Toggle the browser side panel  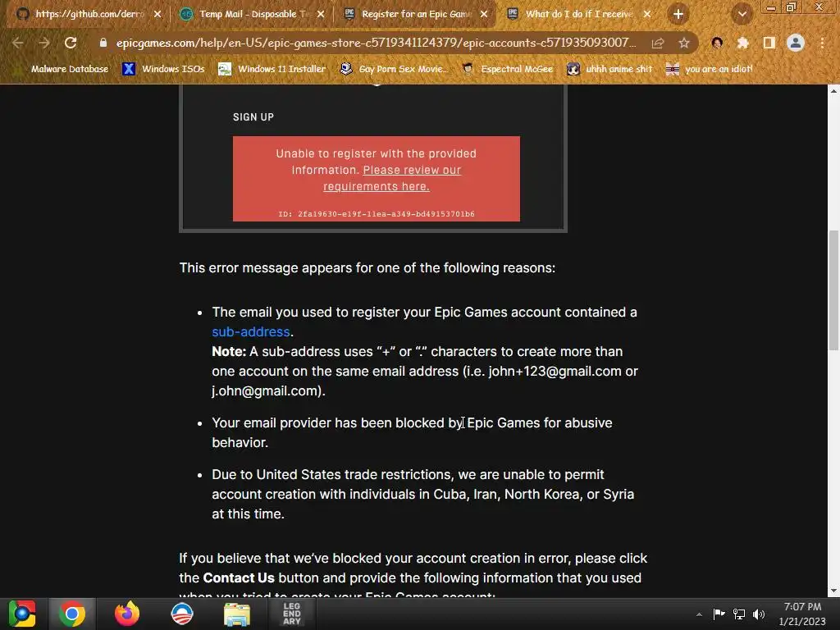pos(769,43)
